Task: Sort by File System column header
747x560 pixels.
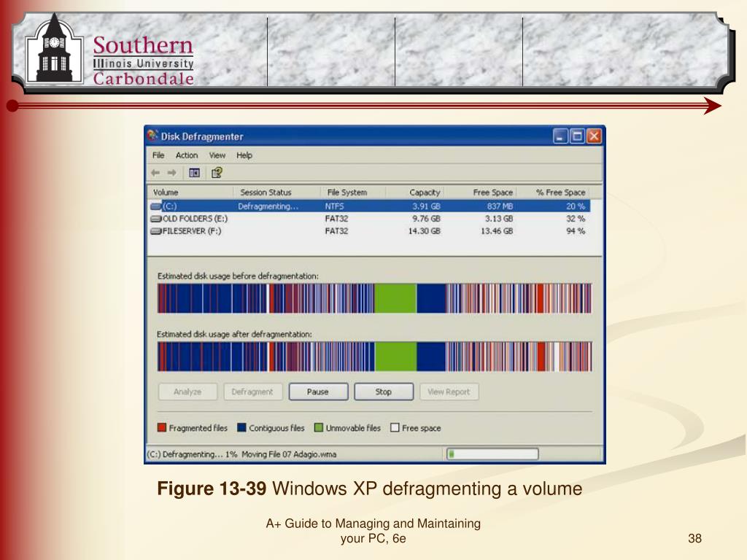Action: pos(354,192)
